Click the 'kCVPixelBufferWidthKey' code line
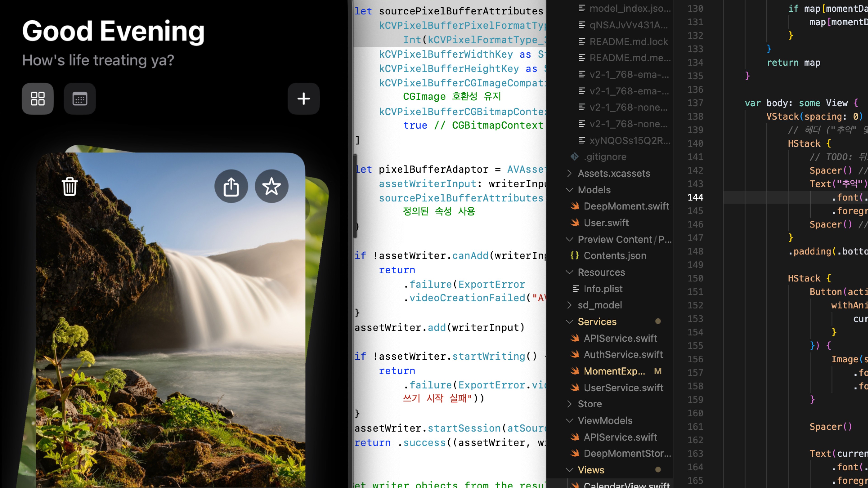 [462, 54]
